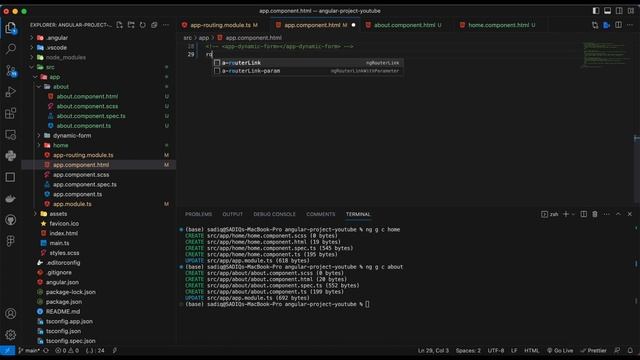Open the Search view in activity bar
The image size is (640, 360).
click(x=11, y=49)
